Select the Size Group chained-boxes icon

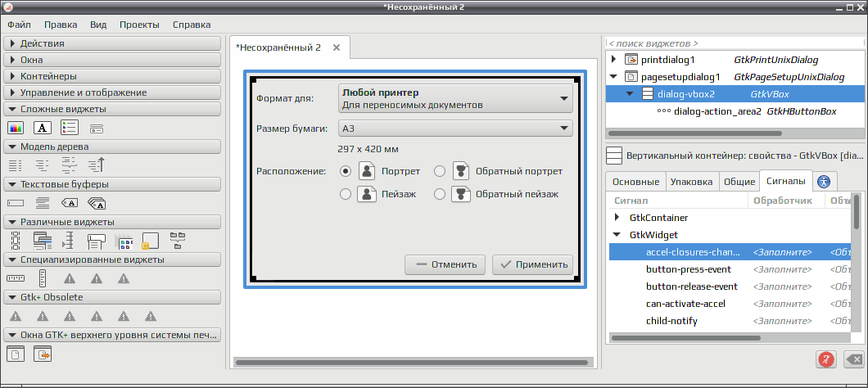(16, 240)
